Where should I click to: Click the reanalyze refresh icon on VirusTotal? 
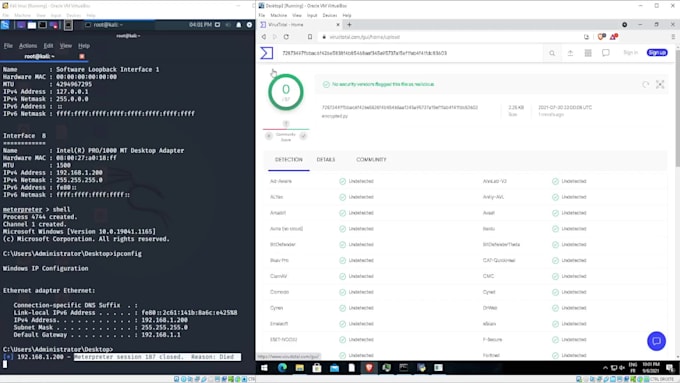point(646,85)
